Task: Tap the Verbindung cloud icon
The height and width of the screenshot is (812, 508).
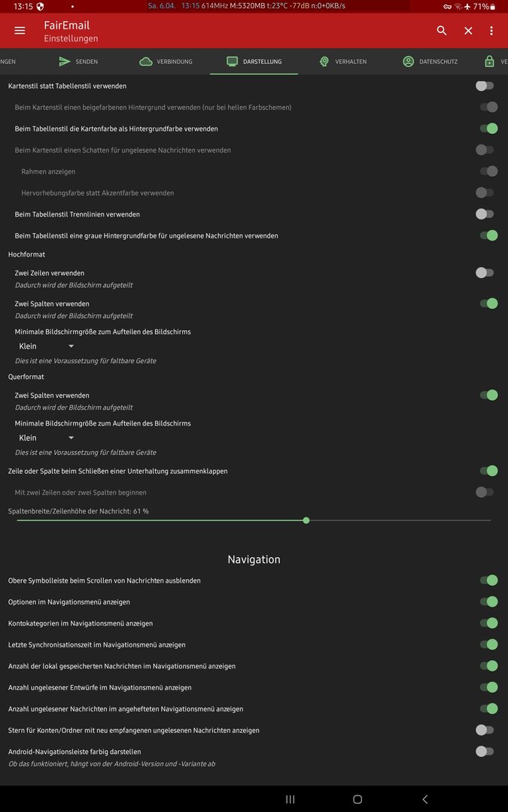Action: [146, 62]
